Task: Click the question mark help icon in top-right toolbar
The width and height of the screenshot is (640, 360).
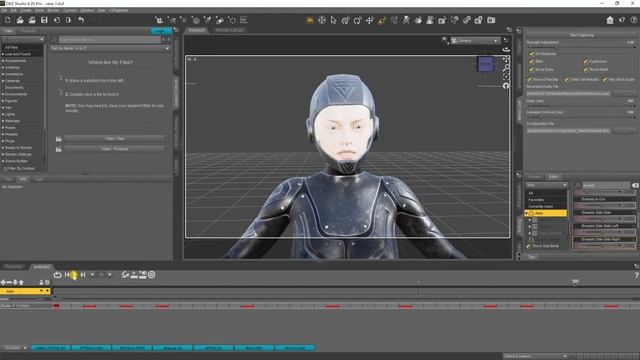Action: pyautogui.click(x=634, y=20)
